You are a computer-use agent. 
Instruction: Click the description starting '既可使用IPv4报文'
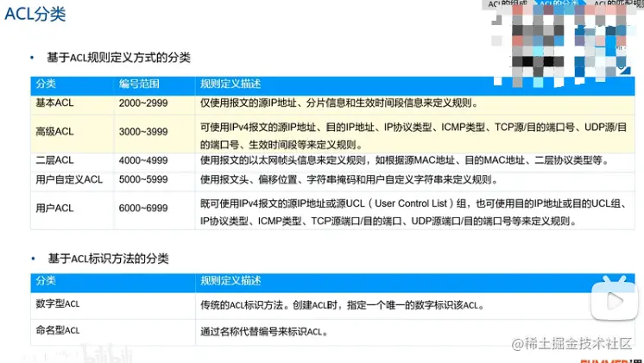414,212
